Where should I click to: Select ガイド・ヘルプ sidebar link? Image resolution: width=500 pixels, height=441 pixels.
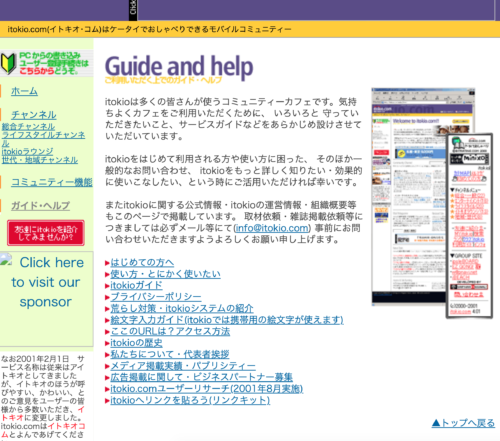click(40, 206)
